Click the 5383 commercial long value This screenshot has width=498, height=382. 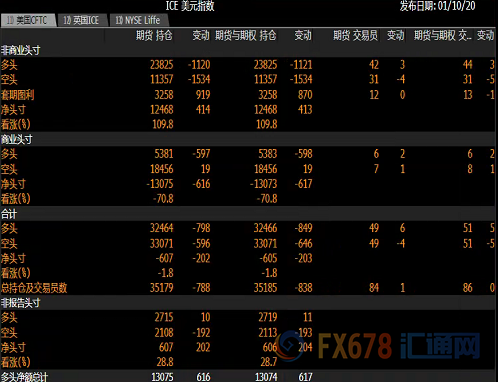click(x=268, y=154)
